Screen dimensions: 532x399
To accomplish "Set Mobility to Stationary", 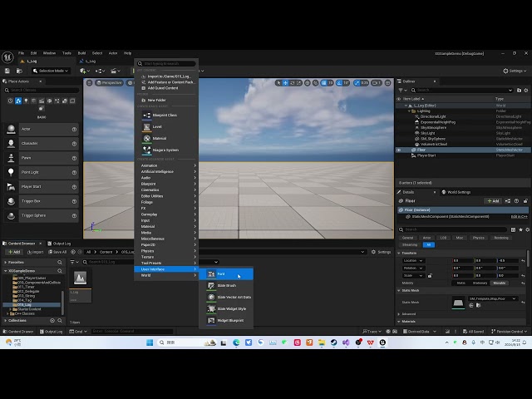I will 480,283.
